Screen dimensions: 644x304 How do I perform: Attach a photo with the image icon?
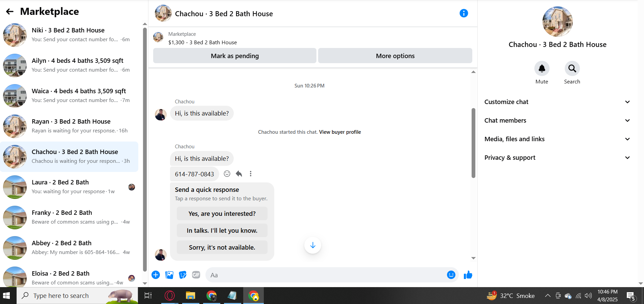click(169, 275)
